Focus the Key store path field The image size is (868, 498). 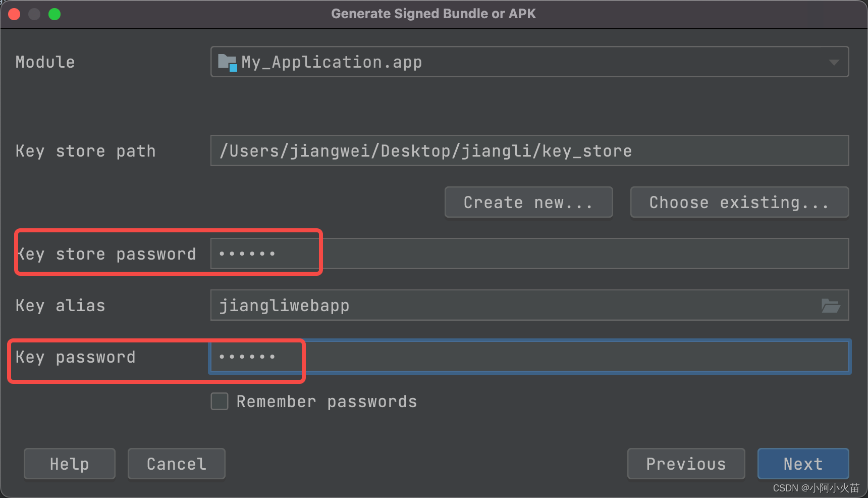tap(529, 151)
